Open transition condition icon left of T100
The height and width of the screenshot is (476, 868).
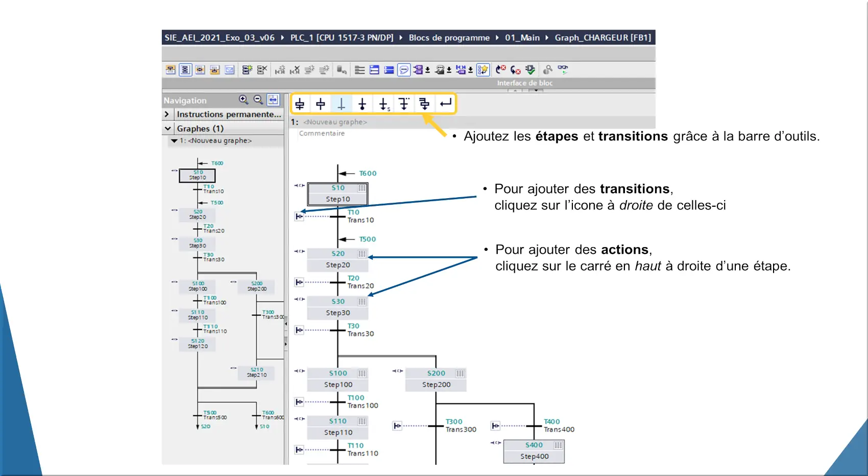click(300, 402)
